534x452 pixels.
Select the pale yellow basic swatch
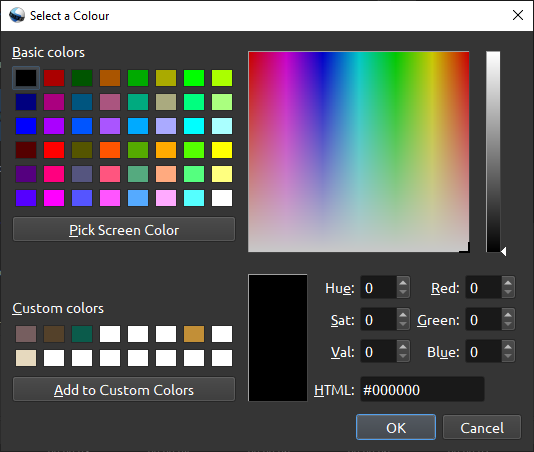tap(222, 174)
